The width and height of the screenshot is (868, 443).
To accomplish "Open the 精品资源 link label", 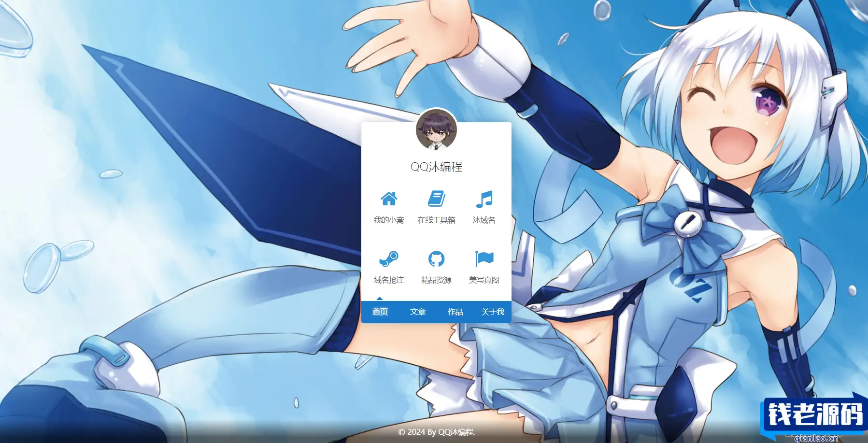I will 437,280.
